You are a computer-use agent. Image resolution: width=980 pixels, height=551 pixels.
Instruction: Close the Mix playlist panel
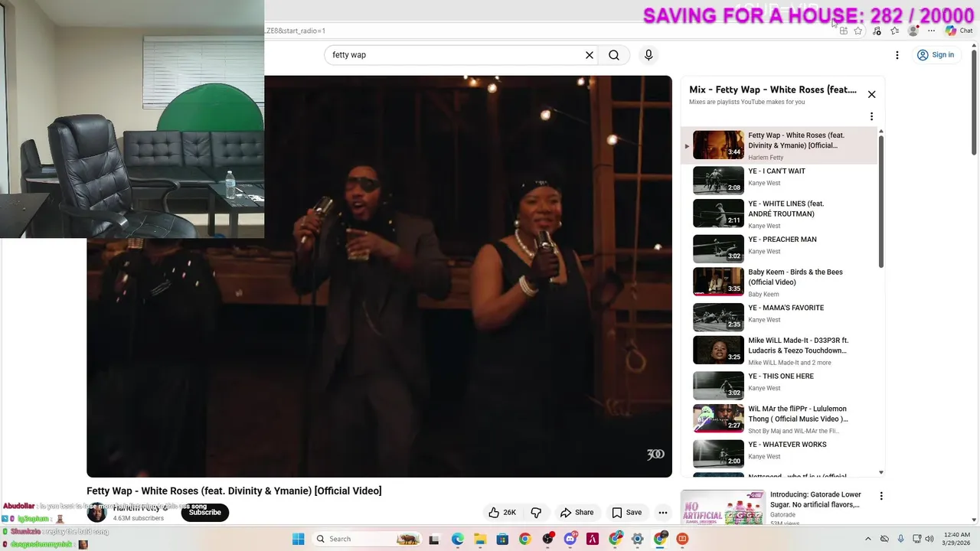pos(871,94)
